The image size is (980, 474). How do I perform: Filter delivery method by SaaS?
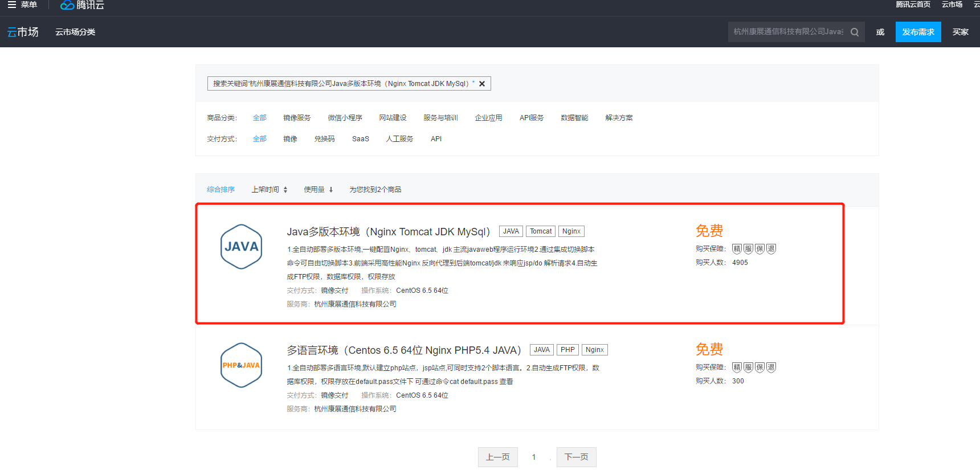coord(361,139)
